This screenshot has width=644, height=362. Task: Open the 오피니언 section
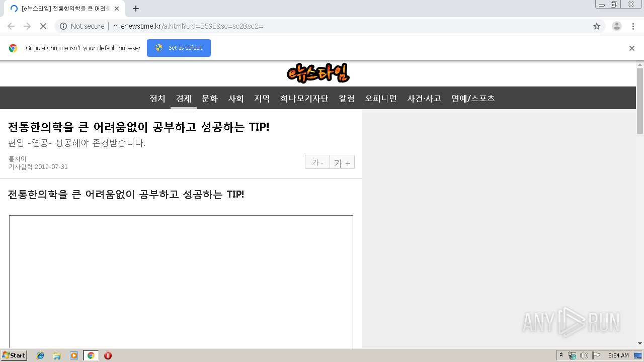point(381,99)
